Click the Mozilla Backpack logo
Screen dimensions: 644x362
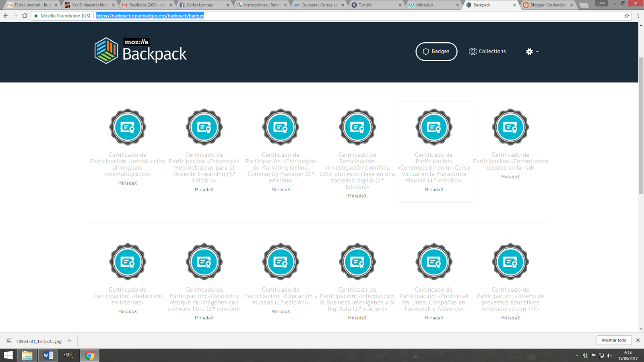[140, 51]
